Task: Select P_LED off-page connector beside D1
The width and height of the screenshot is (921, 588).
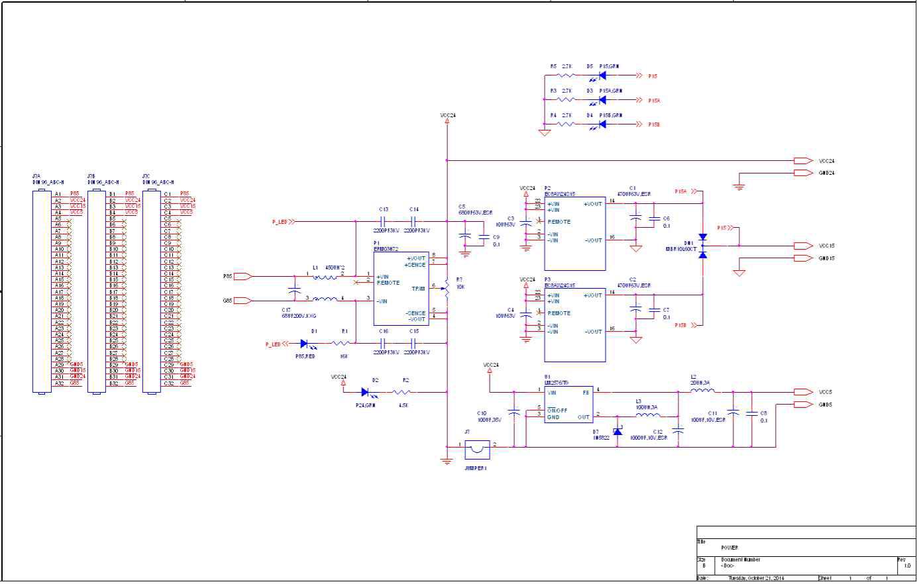Action: click(x=277, y=344)
